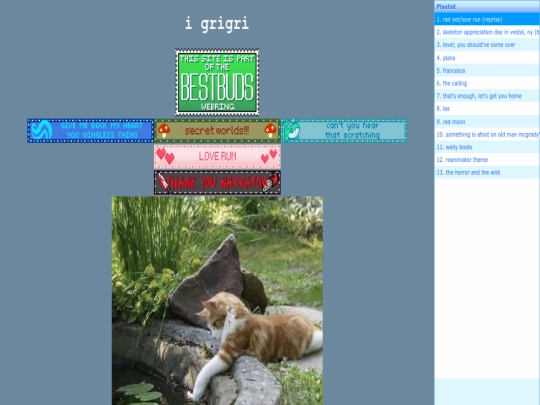Play track 9 "red moon"
The image size is (540, 405).
(x=487, y=121)
